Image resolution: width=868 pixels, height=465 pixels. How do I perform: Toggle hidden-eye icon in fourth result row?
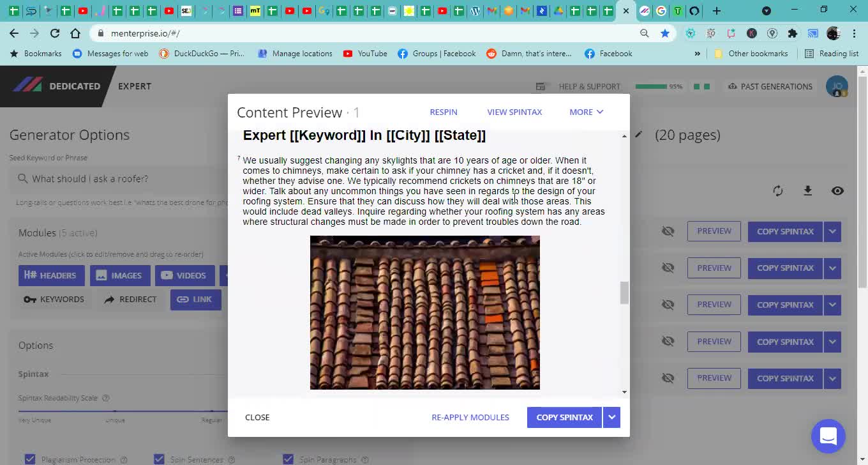tap(668, 342)
